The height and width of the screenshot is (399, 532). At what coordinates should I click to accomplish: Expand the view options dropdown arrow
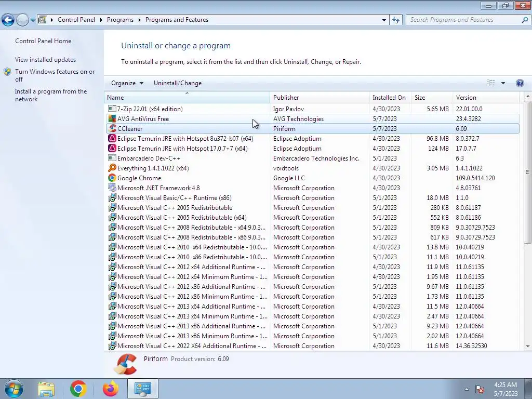pos(503,83)
